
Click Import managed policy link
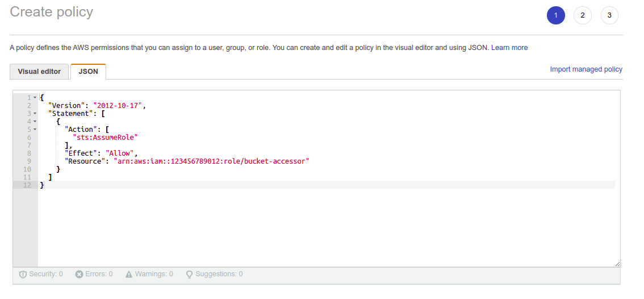tap(586, 69)
